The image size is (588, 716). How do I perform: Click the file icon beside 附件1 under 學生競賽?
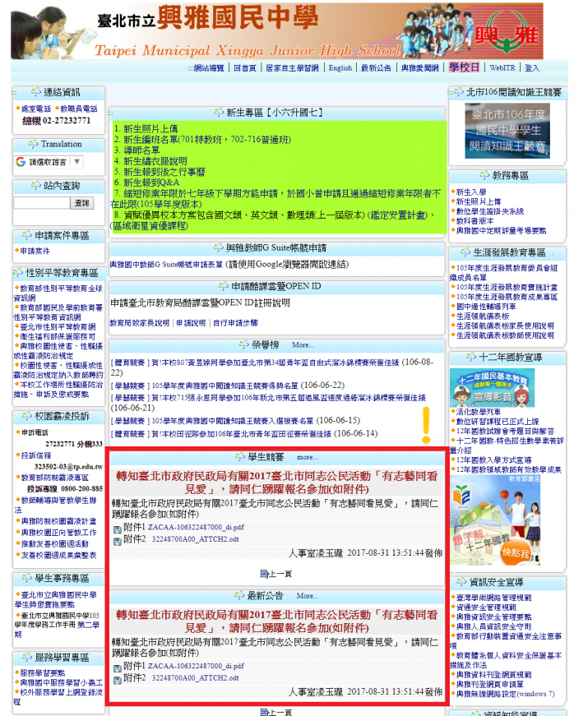click(118, 529)
